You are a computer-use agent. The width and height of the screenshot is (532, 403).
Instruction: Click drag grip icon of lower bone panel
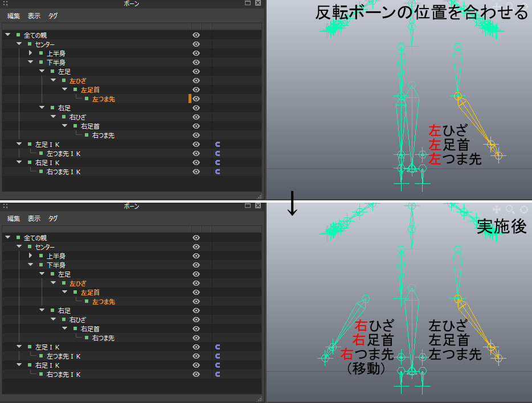6,206
